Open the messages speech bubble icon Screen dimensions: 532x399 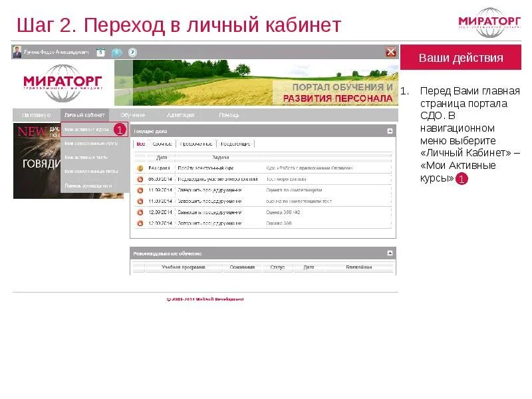tap(116, 53)
